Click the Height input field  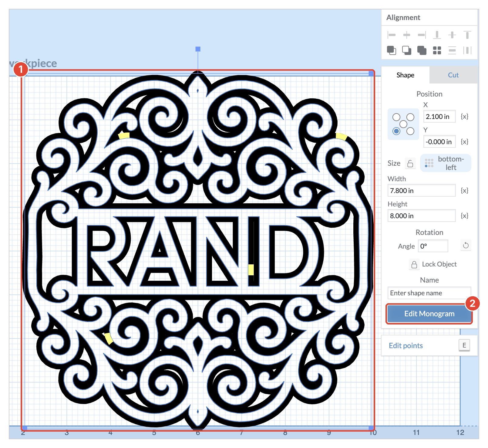(422, 216)
